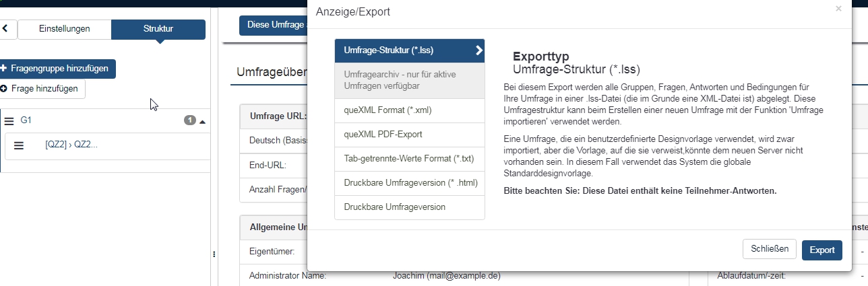
Task: Select Umfrage-Struktur (*.lss) export type
Action: click(409, 50)
